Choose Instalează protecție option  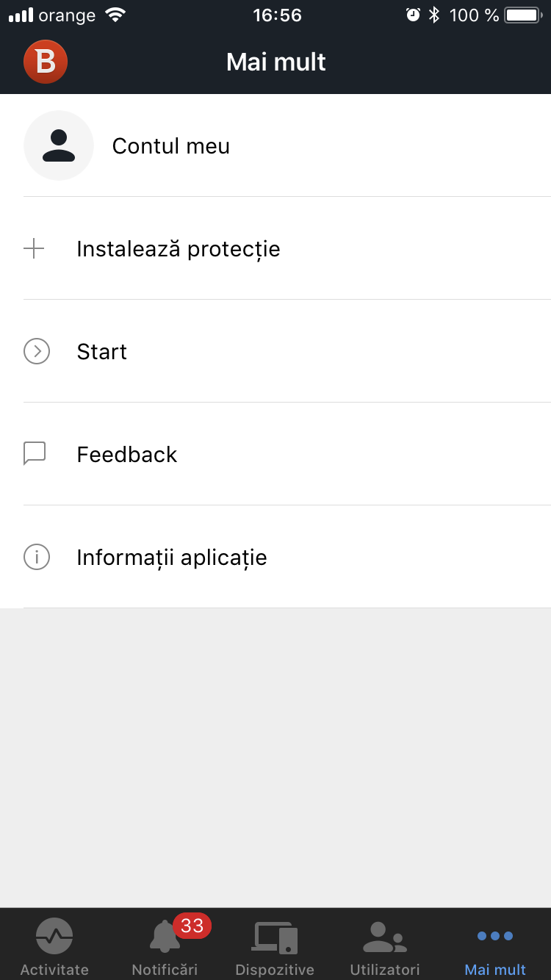(x=179, y=249)
